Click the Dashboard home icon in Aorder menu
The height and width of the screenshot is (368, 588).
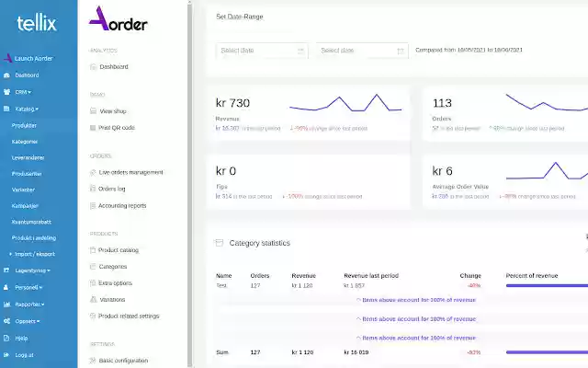[93, 67]
